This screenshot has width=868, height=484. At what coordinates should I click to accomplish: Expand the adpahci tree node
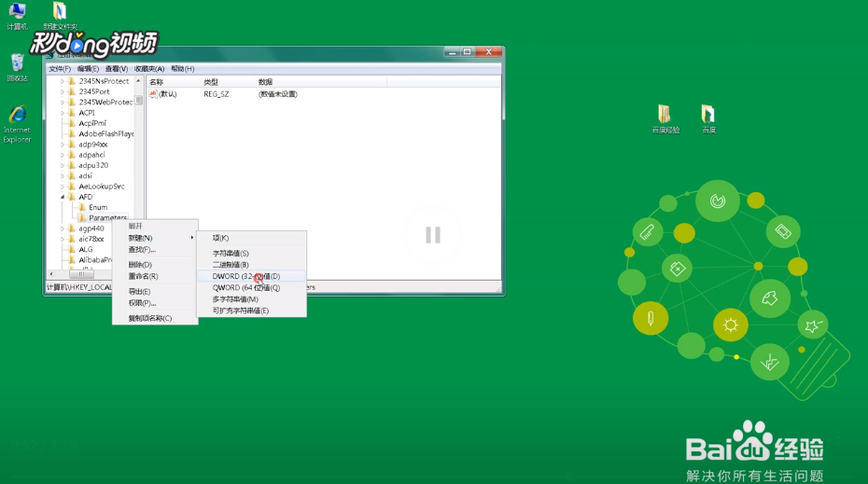pyautogui.click(x=62, y=155)
